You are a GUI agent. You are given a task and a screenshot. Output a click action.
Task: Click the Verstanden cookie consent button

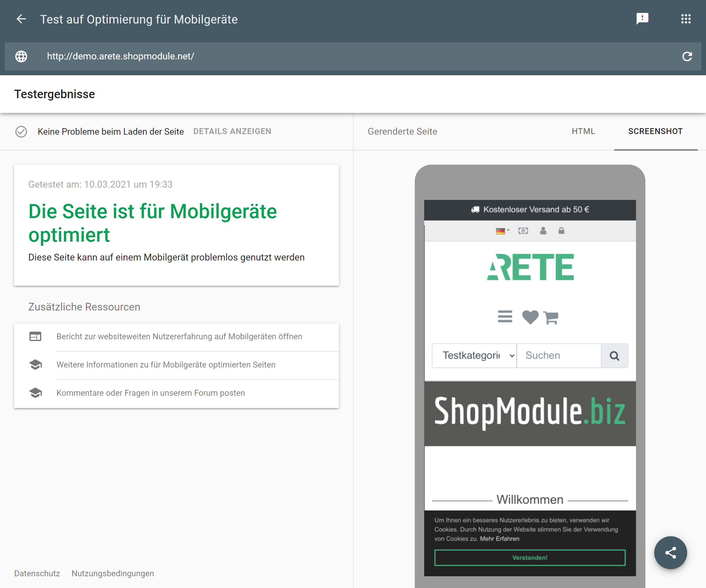[x=530, y=557]
